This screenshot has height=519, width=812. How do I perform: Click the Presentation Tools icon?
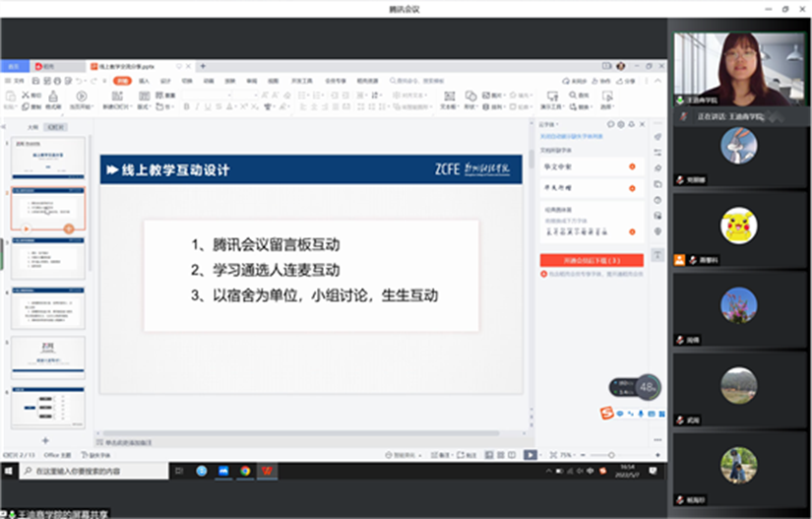(552, 97)
